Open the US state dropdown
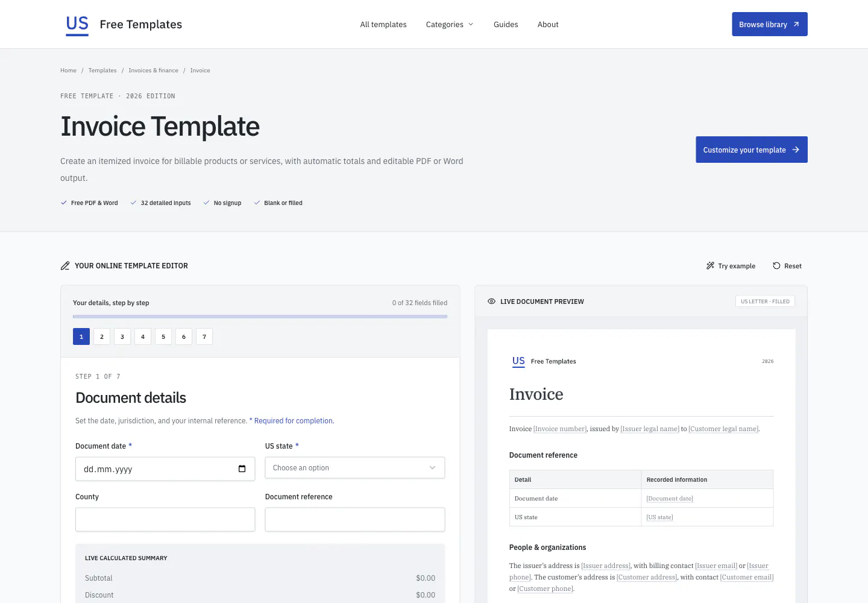This screenshot has width=868, height=603. [355, 468]
